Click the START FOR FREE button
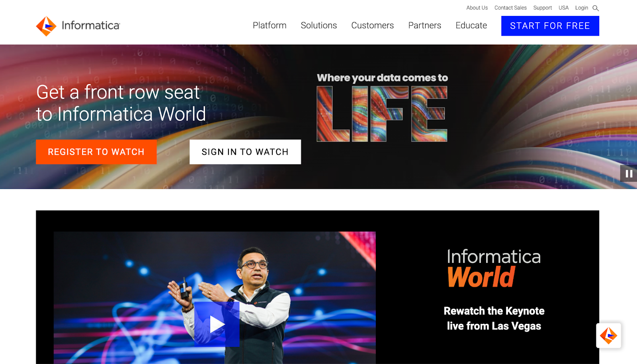Screen dimensions: 637x364 point(550,26)
